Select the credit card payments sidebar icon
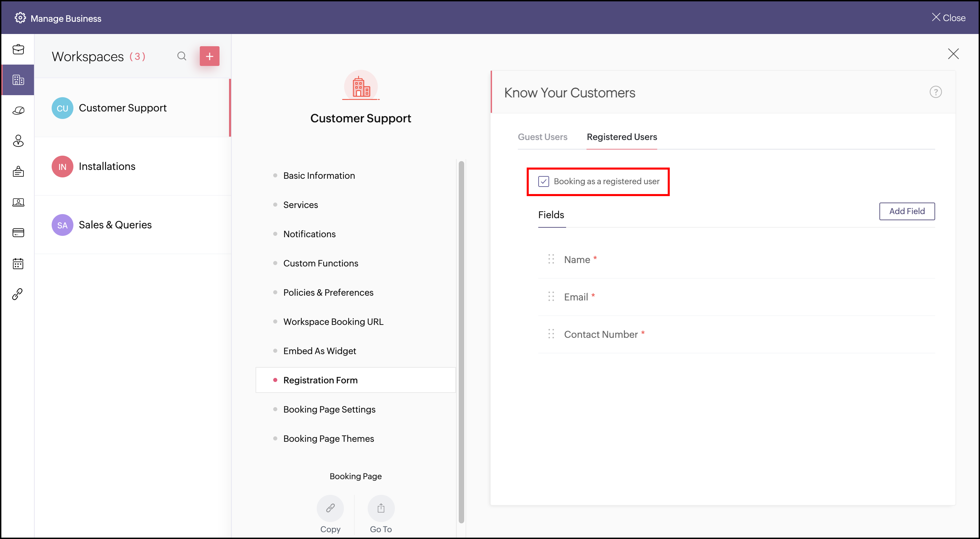Screen dimensions: 980x539 (x=18, y=232)
